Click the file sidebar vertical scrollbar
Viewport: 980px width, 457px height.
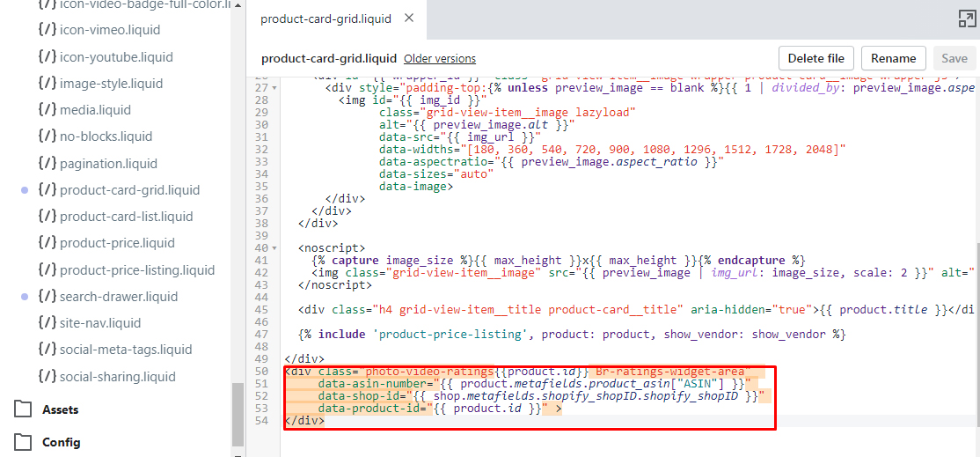[x=238, y=414]
